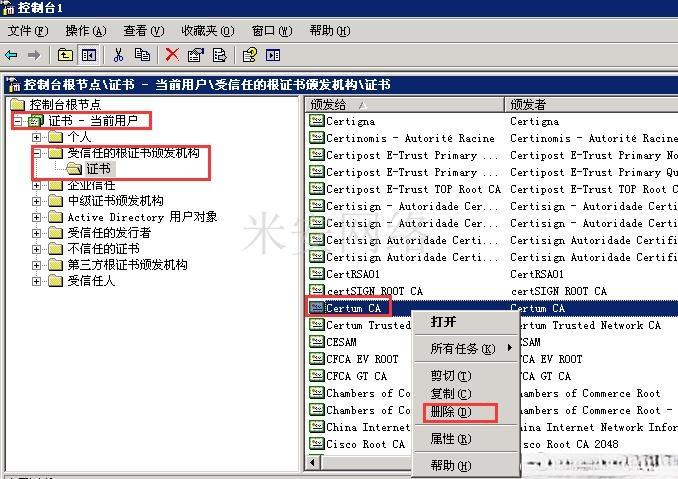Viewport: 678px width, 479px height.
Task: Expand the 不信任的证书 node
Action: pos(36,249)
